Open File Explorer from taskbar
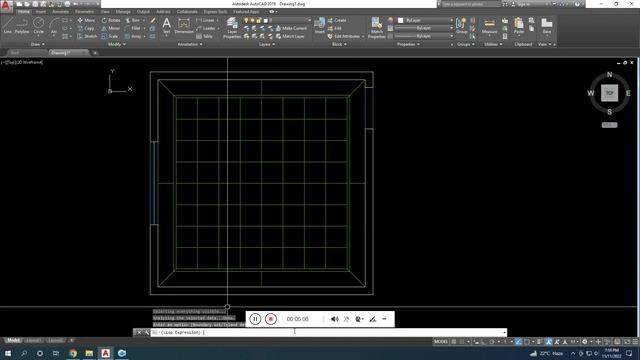The width and height of the screenshot is (640, 360). click(x=89, y=353)
